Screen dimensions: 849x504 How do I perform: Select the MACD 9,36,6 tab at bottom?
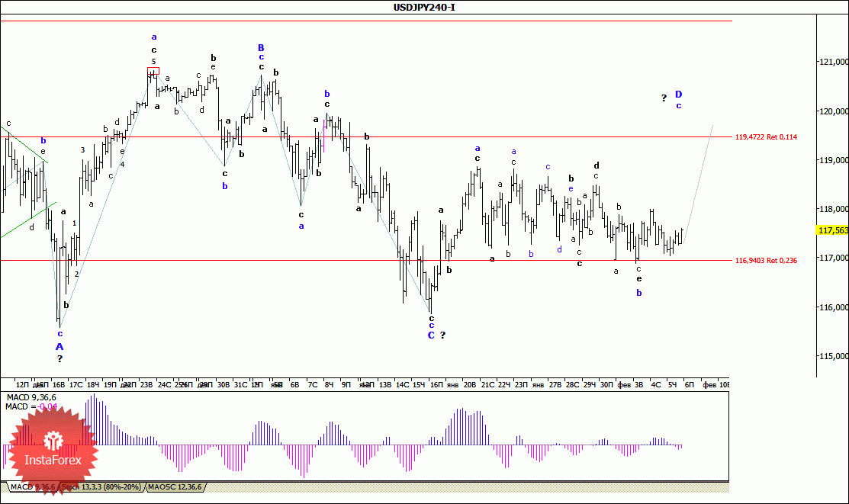tap(33, 486)
